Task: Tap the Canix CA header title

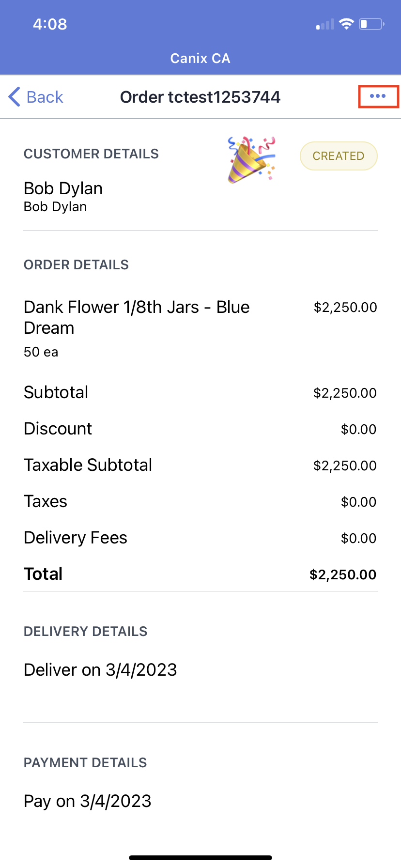Action: 200,59
